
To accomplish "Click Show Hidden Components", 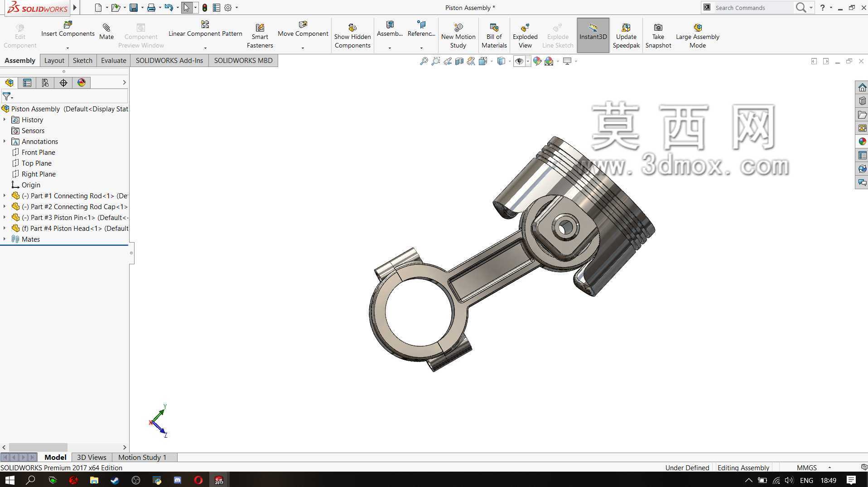I will pos(352,36).
